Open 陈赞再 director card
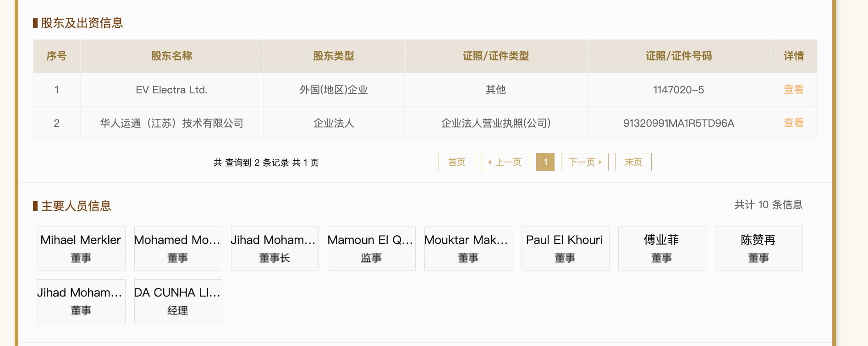 point(758,248)
